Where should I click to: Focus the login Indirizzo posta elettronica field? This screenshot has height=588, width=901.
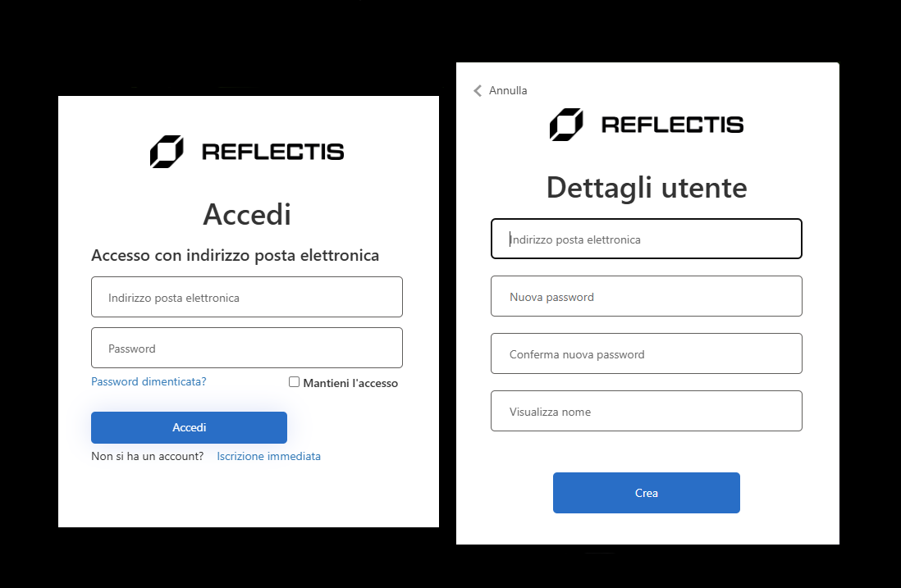point(247,298)
